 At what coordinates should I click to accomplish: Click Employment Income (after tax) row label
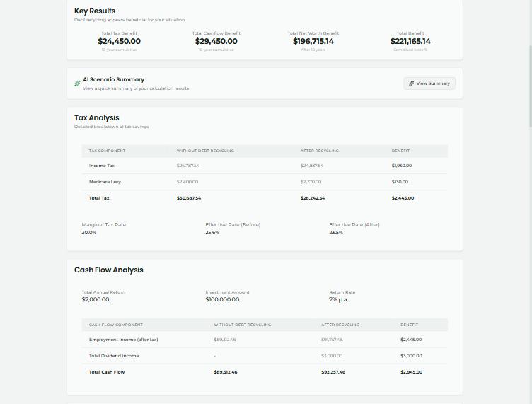(x=124, y=340)
